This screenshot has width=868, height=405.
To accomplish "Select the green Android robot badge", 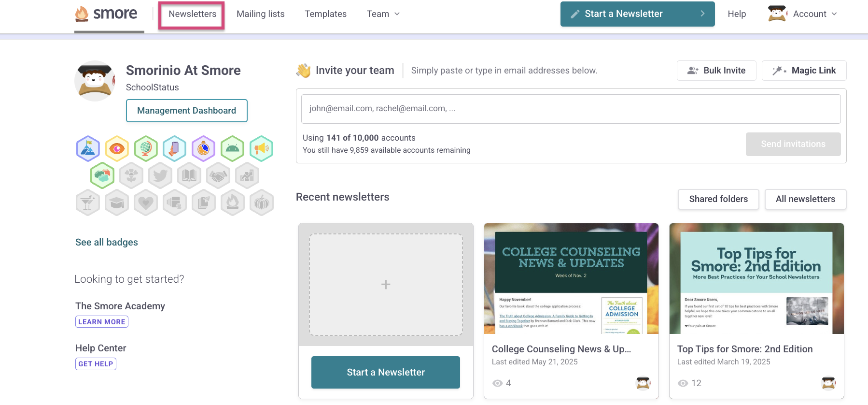I will [233, 149].
